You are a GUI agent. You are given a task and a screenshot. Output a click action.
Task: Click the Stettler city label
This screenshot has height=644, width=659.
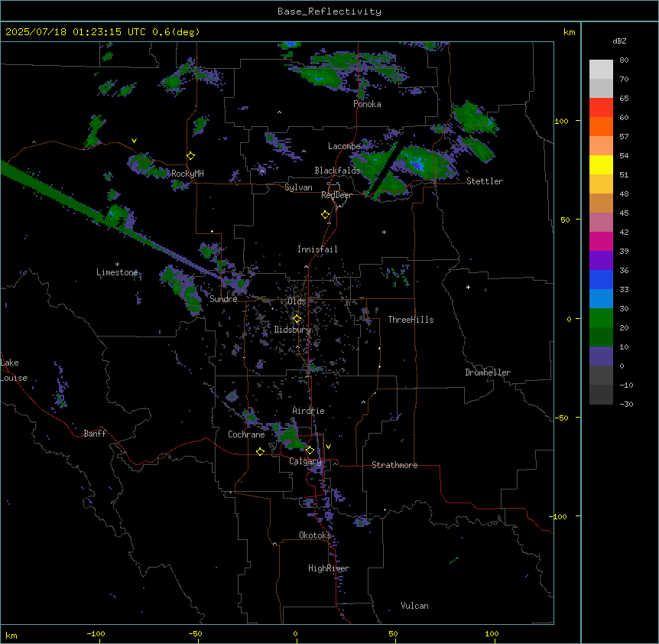(485, 181)
